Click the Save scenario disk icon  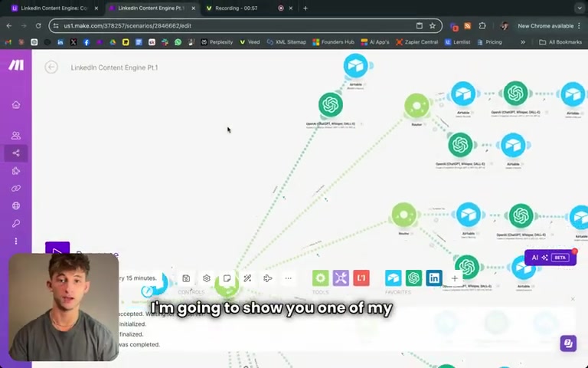coord(186,278)
